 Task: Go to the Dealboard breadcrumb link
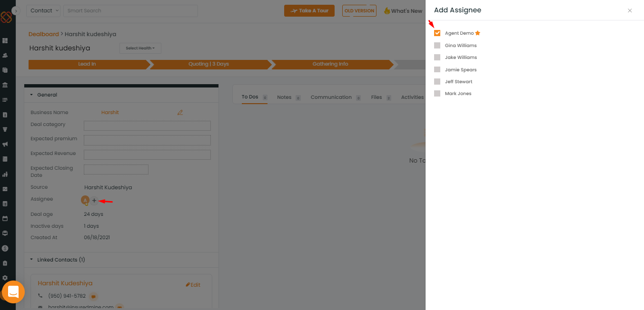pyautogui.click(x=43, y=34)
